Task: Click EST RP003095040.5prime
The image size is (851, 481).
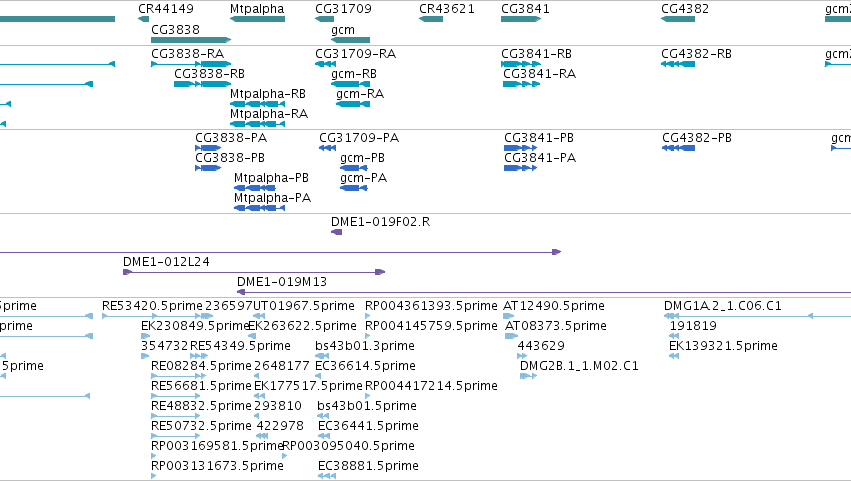Action: [x=348, y=447]
